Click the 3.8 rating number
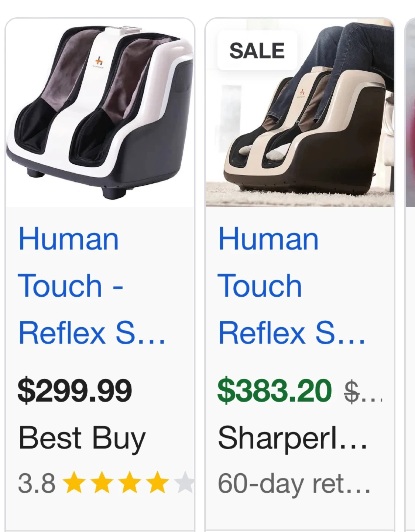This screenshot has width=415, height=532. click(x=37, y=483)
